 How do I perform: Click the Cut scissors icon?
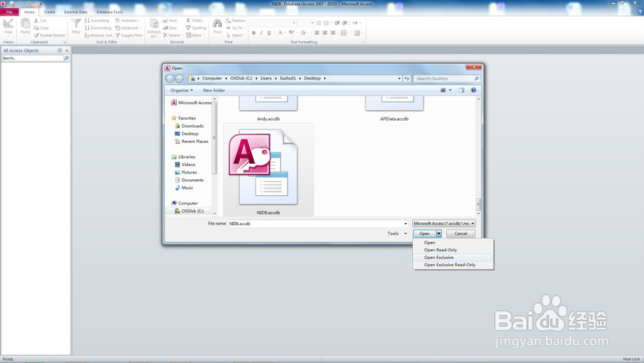(36, 21)
